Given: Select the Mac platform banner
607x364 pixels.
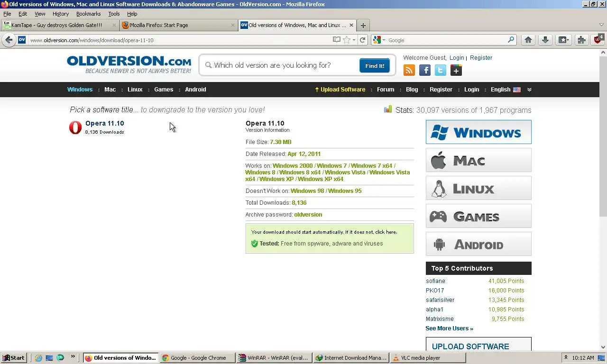Looking at the screenshot, I should click(478, 160).
